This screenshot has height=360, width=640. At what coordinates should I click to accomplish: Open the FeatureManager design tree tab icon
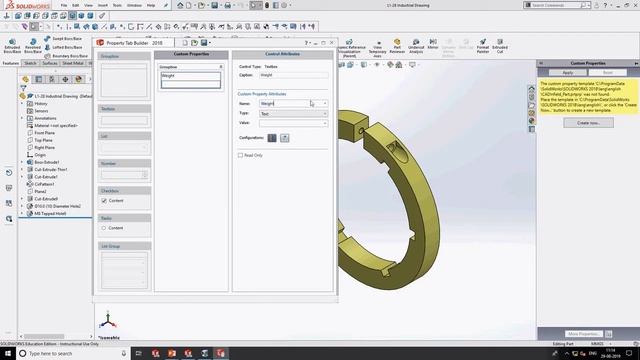point(26,79)
